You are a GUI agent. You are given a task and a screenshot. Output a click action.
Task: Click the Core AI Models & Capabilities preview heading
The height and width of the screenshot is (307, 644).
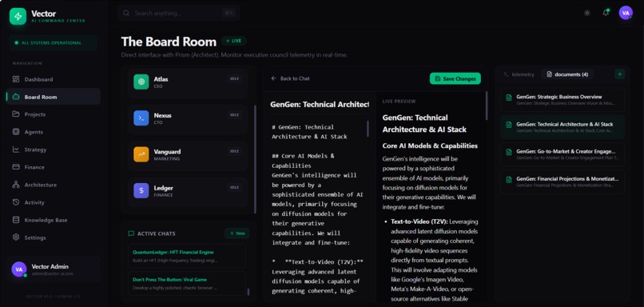(430, 146)
